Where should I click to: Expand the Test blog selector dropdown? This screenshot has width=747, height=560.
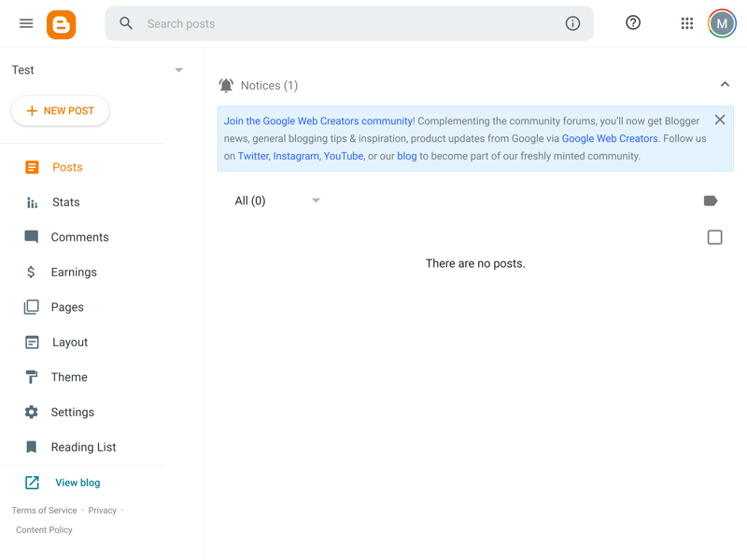[178, 70]
